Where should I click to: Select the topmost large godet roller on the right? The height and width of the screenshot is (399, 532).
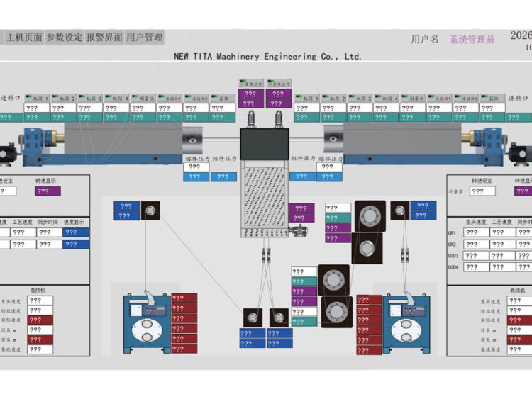pyautogui.click(x=370, y=216)
